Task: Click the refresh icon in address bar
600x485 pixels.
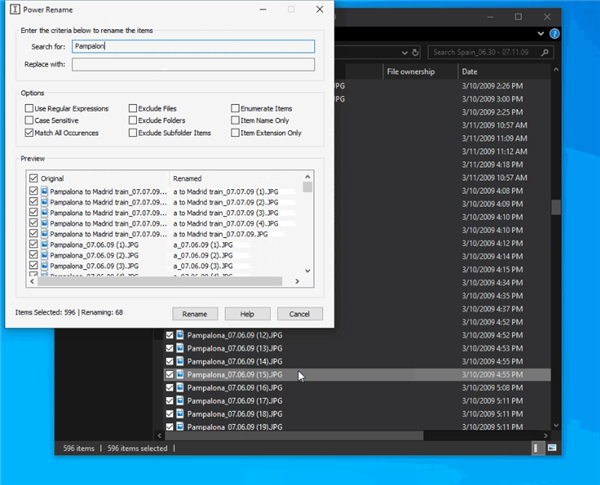Action: [x=414, y=51]
